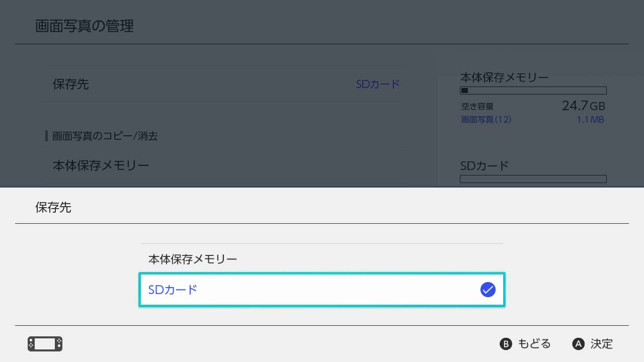Click the 画面写真(12) link

486,120
